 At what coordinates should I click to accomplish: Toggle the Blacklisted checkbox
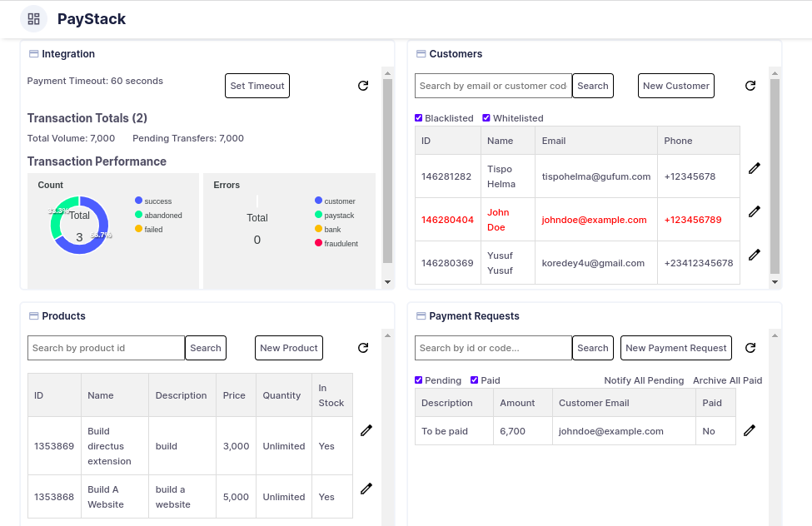(x=418, y=118)
